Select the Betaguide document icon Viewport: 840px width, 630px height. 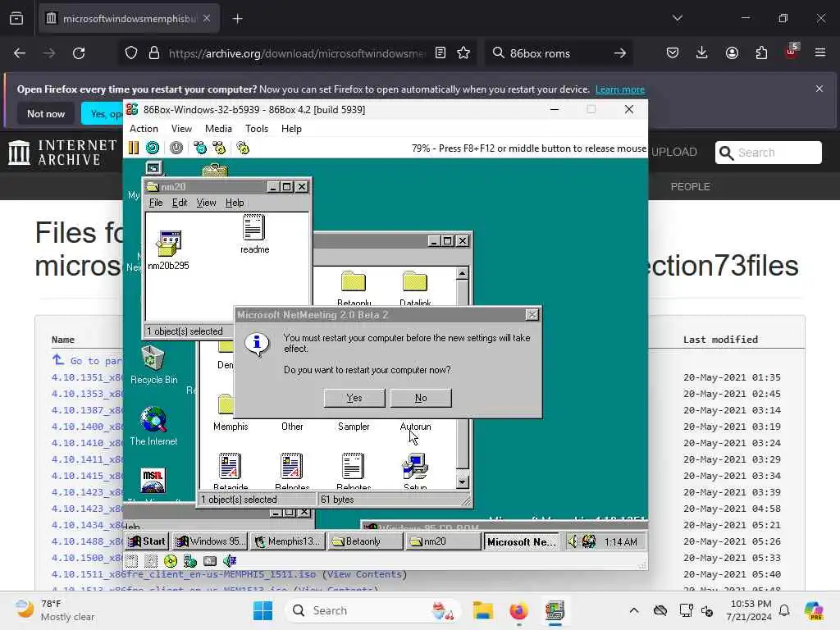coord(231,472)
